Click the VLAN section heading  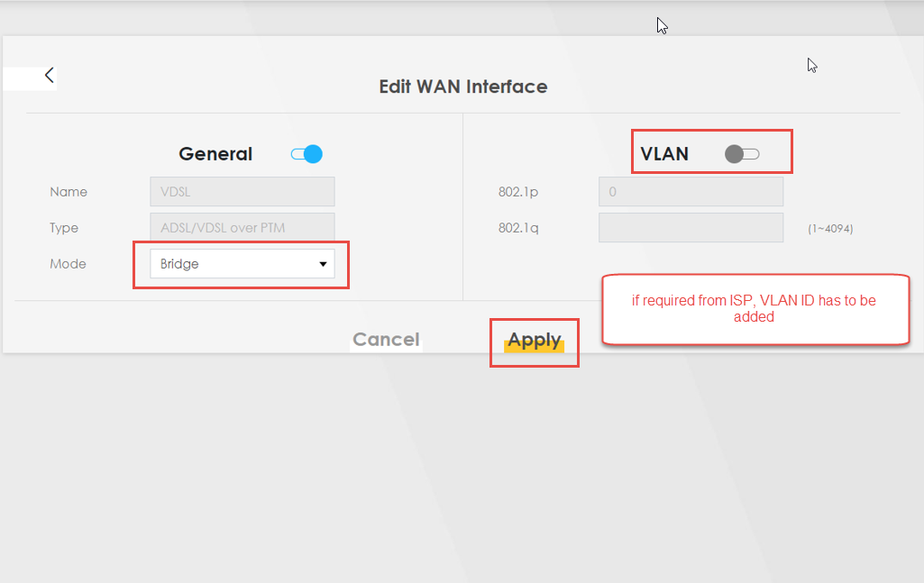664,154
